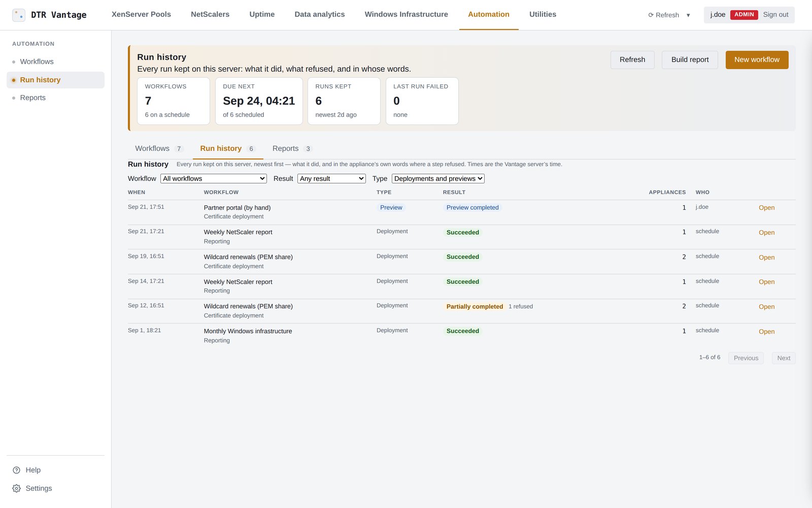Open Windows Infrastructure section
This screenshot has width=812, height=508.
[406, 14]
